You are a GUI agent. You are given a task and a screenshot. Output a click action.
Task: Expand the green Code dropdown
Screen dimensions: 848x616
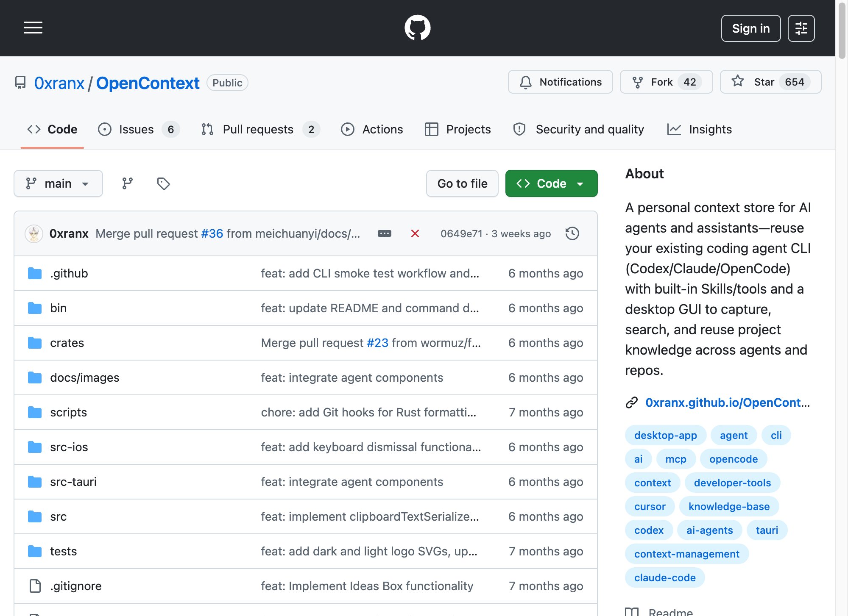[x=551, y=183]
